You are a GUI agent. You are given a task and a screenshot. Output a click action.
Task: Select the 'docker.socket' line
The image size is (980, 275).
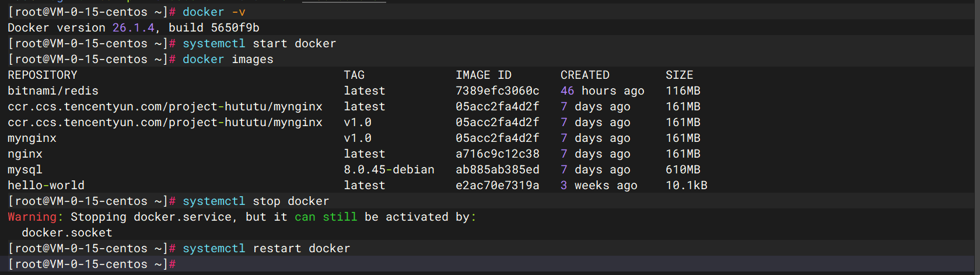67,232
